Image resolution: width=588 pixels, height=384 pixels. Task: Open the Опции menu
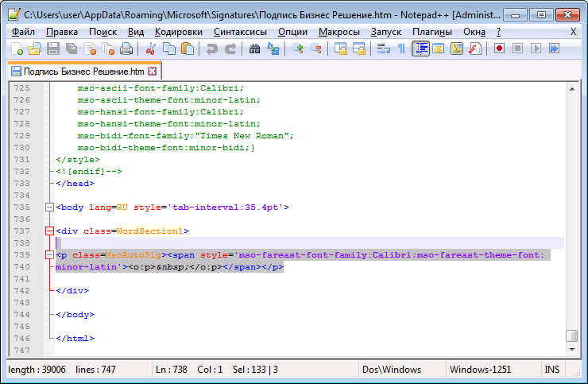click(x=293, y=32)
